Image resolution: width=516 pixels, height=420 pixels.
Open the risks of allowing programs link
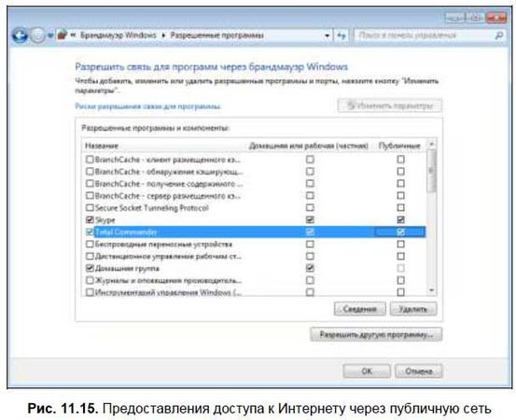[x=148, y=106]
